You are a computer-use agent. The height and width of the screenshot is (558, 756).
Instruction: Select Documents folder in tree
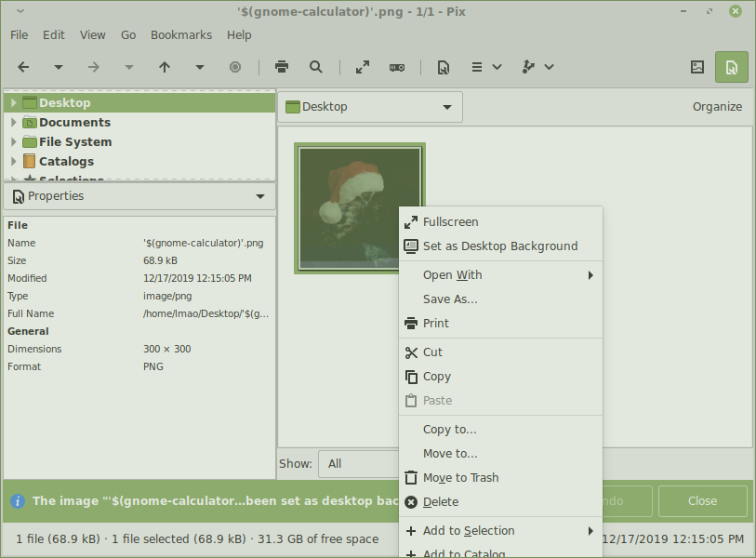[74, 123]
